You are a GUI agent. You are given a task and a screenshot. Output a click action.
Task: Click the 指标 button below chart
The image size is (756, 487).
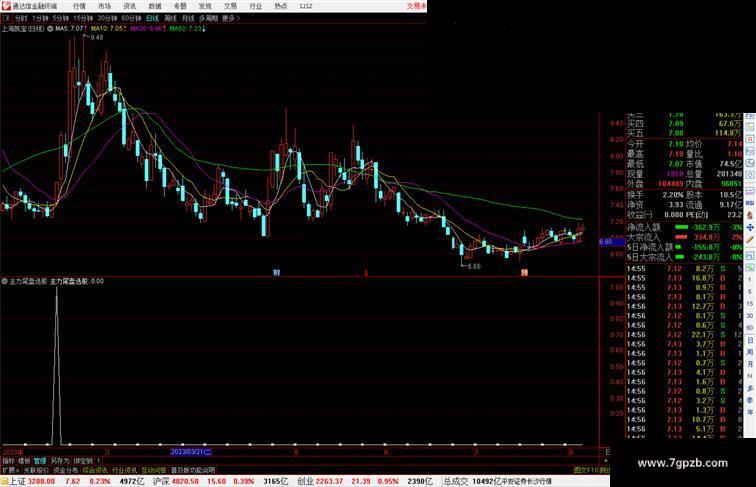click(x=8, y=461)
